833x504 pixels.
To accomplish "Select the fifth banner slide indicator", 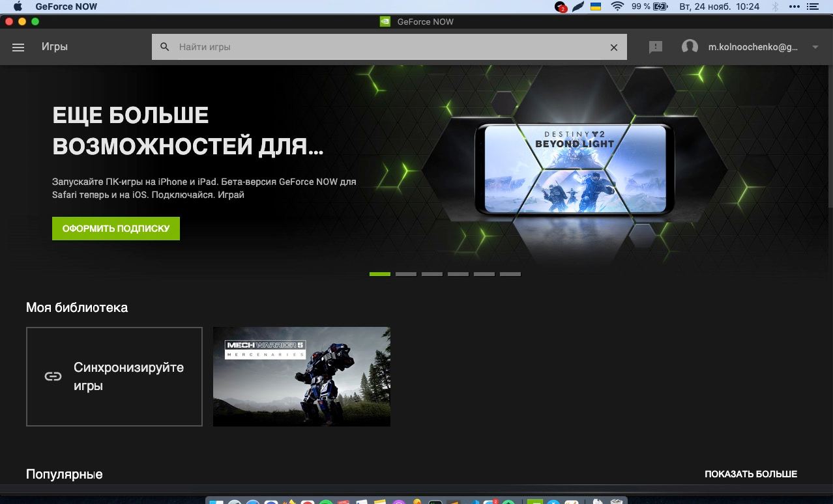I will (484, 274).
